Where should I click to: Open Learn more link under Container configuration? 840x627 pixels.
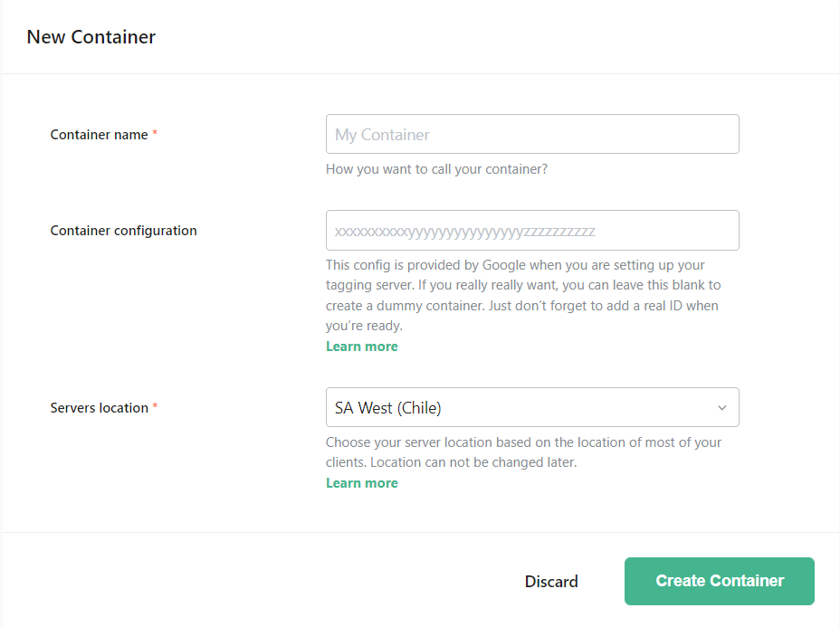(362, 347)
